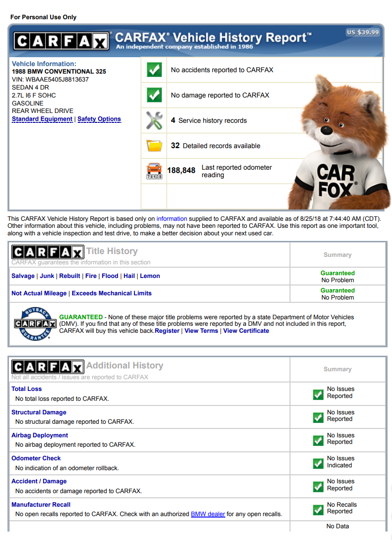Open the View Terms link
The height and width of the screenshot is (540, 392).
(201, 330)
